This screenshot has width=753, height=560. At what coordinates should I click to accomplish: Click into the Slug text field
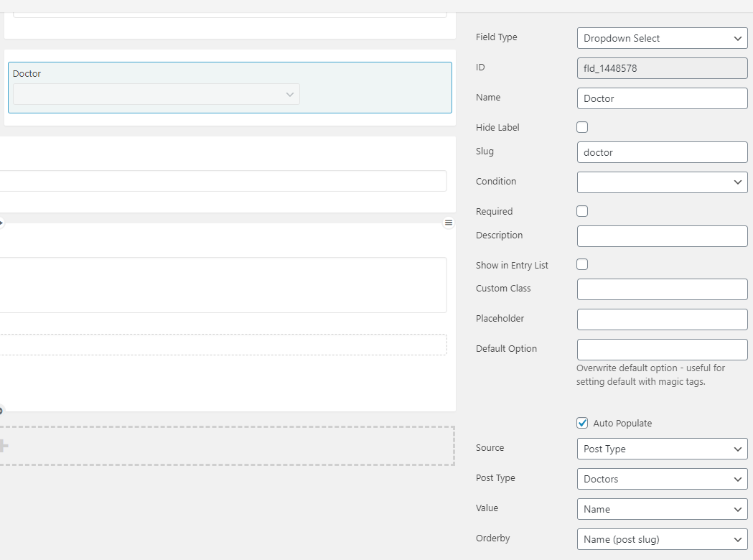(662, 152)
